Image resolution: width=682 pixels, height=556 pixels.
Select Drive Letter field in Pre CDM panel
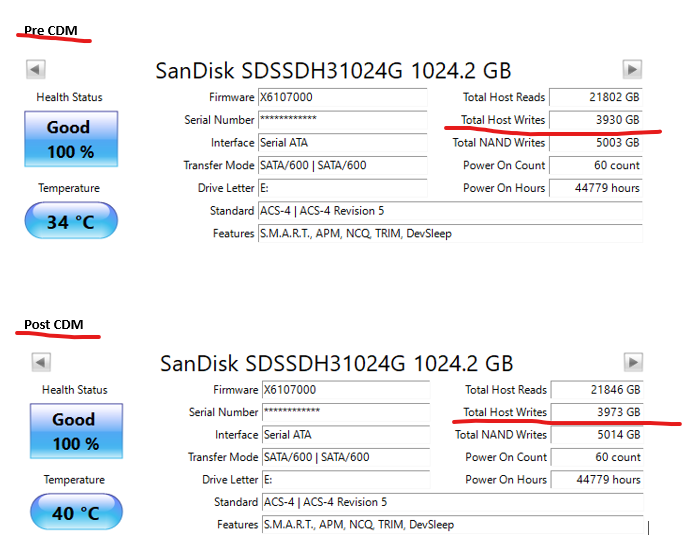[343, 188]
